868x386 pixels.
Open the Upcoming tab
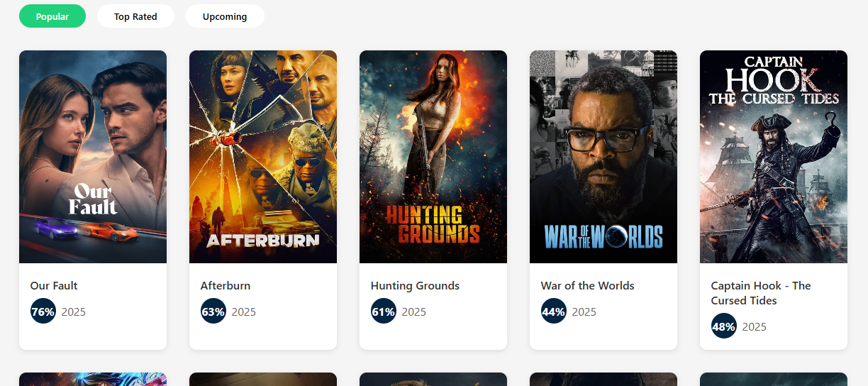coord(225,16)
